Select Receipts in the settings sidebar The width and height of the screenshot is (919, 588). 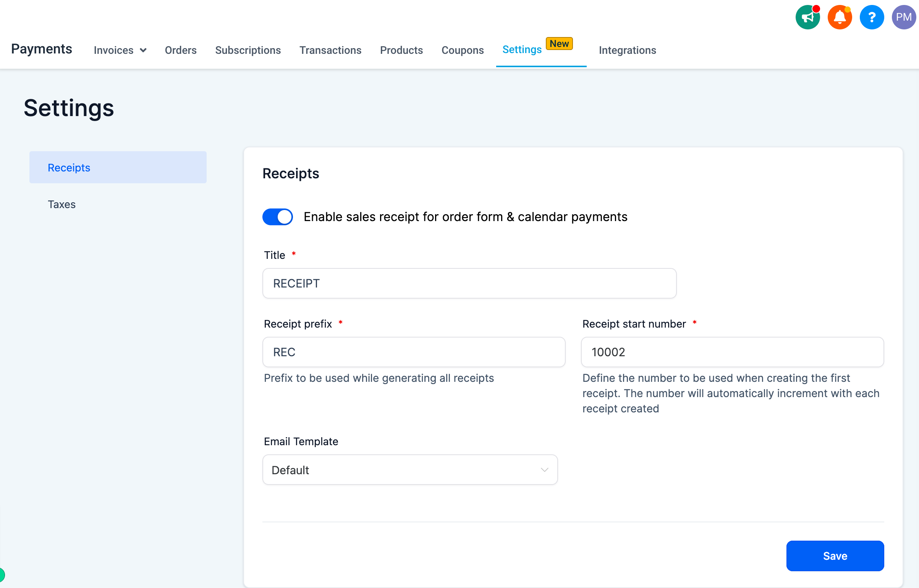118,167
